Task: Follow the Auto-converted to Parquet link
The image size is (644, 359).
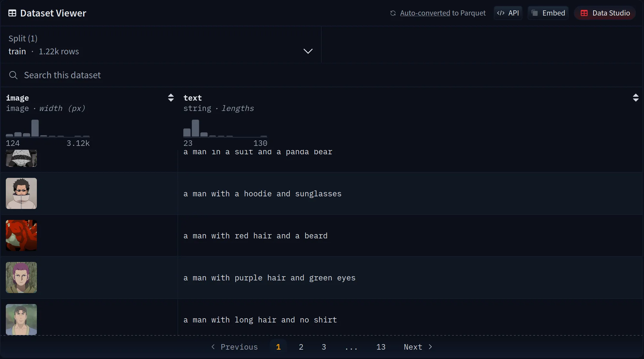Action: click(x=425, y=13)
